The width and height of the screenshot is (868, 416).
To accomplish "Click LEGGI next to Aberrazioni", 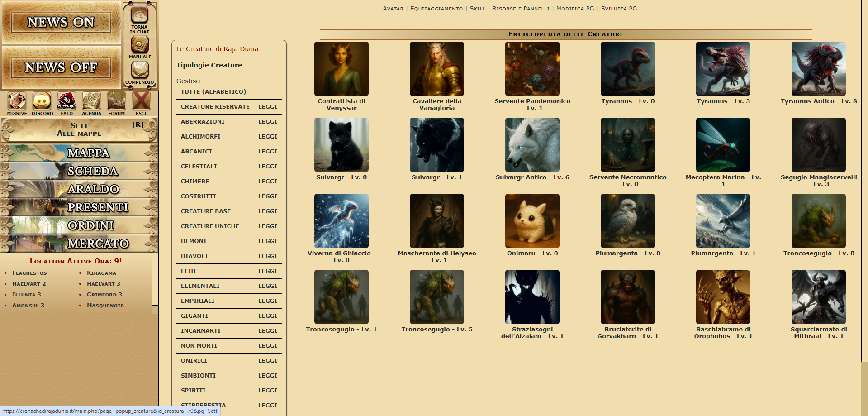I will (x=267, y=122).
